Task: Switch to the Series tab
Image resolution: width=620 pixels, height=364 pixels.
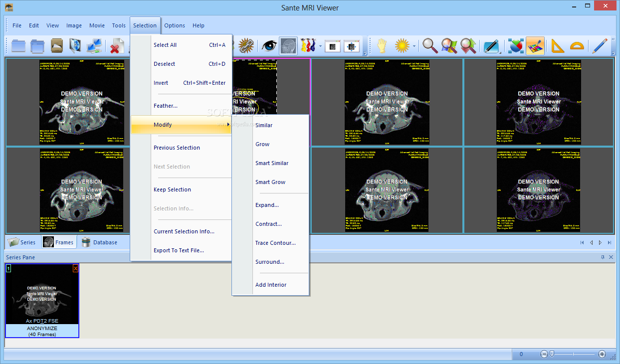Action: tap(22, 242)
